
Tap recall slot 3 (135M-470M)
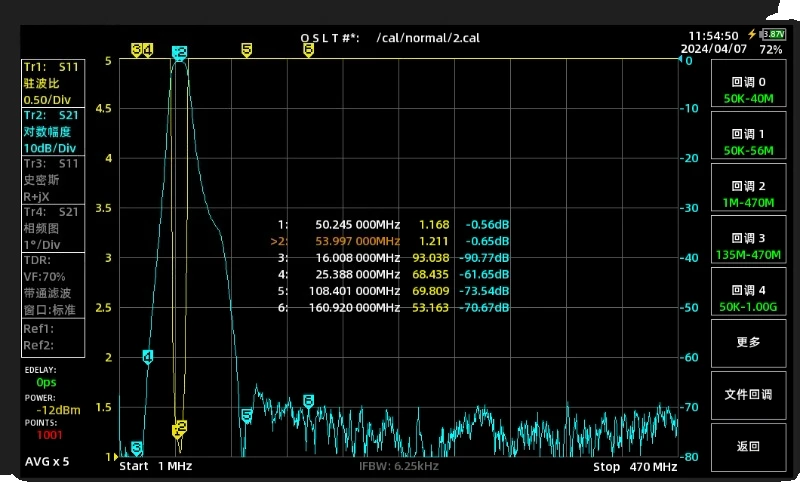coord(748,239)
